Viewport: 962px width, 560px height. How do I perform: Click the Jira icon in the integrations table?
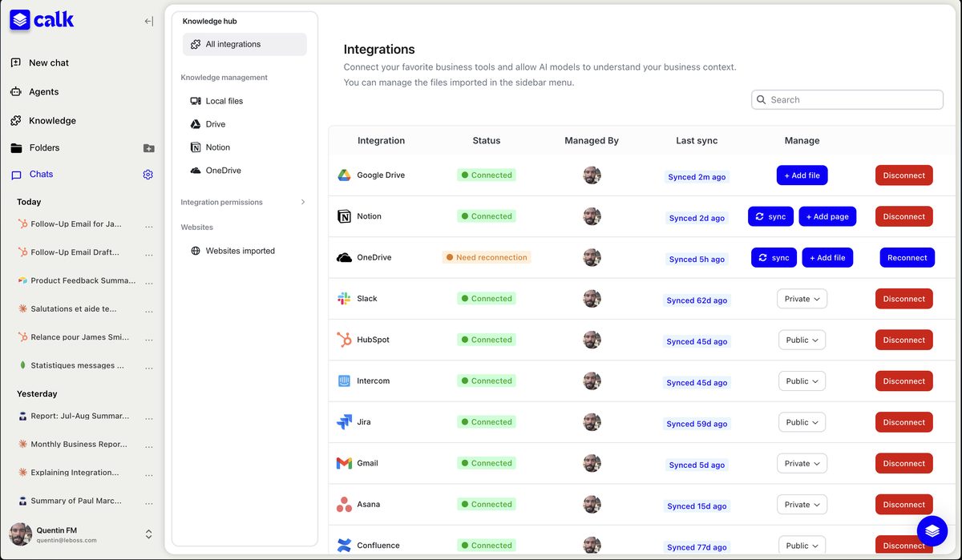pos(343,421)
